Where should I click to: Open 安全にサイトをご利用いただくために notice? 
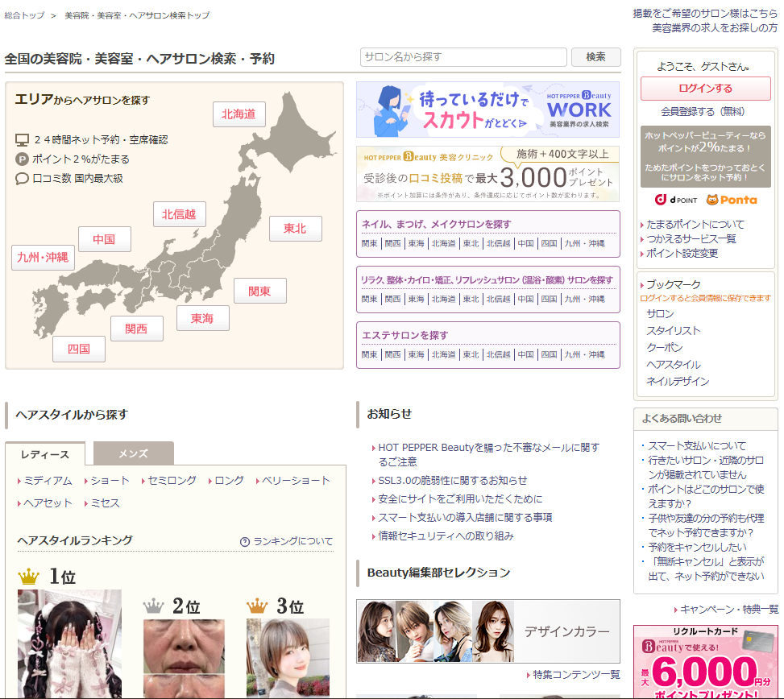pos(460,499)
